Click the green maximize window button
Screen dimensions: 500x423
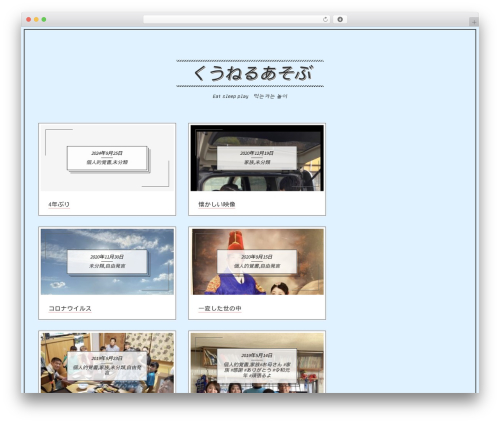click(44, 19)
